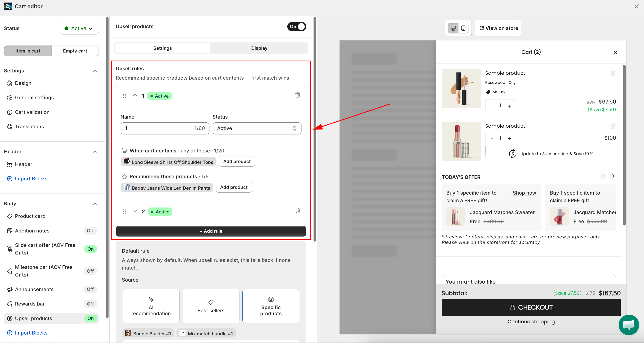The height and width of the screenshot is (343, 644).
Task: Toggle Announcements Off badge
Action: 90,289
